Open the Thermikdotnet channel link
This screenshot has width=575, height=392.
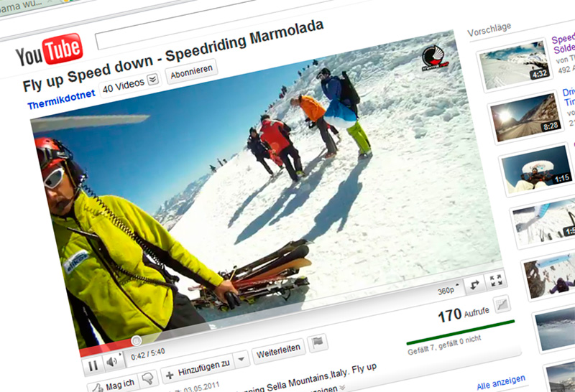tap(61, 100)
